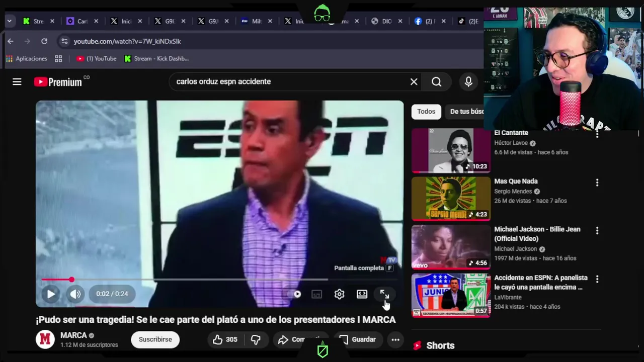Open the El Cantante video thumbnail
644x362 pixels.
[x=451, y=150]
